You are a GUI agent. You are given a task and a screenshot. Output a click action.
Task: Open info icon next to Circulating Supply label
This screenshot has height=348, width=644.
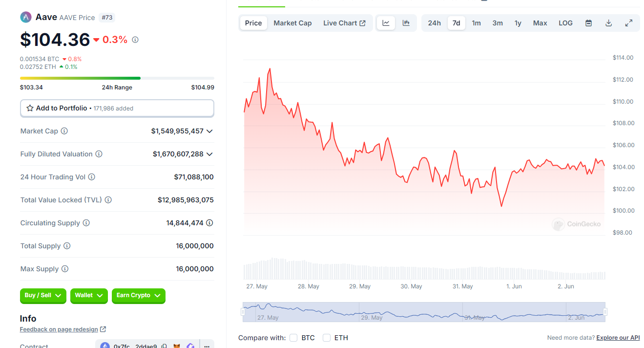pos(86,223)
